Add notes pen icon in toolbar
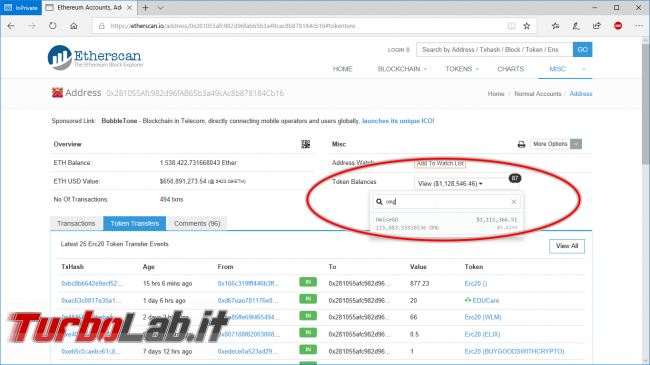This screenshot has width=650, height=365. tap(576, 26)
